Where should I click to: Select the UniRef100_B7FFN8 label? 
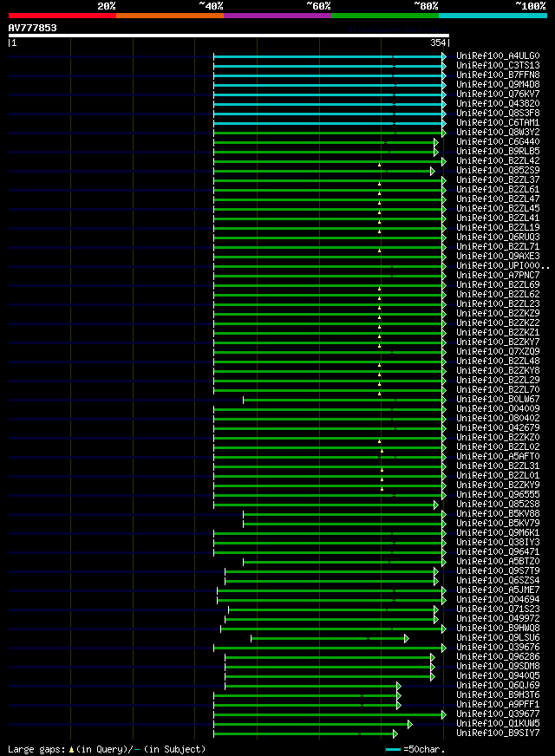tap(498, 75)
